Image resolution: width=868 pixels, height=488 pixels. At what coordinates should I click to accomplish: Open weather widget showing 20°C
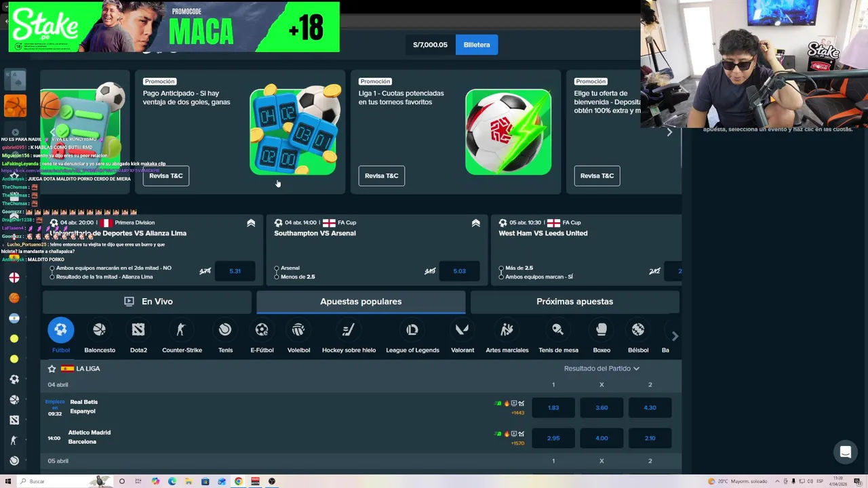coord(738,481)
